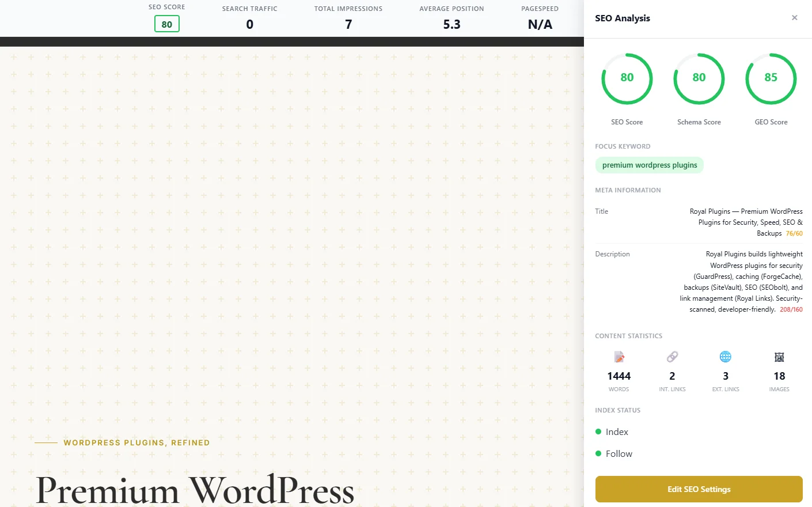Viewport: 812px width, 507px height.
Task: Click the premium wordpress plugins keyword chip
Action: (649, 165)
